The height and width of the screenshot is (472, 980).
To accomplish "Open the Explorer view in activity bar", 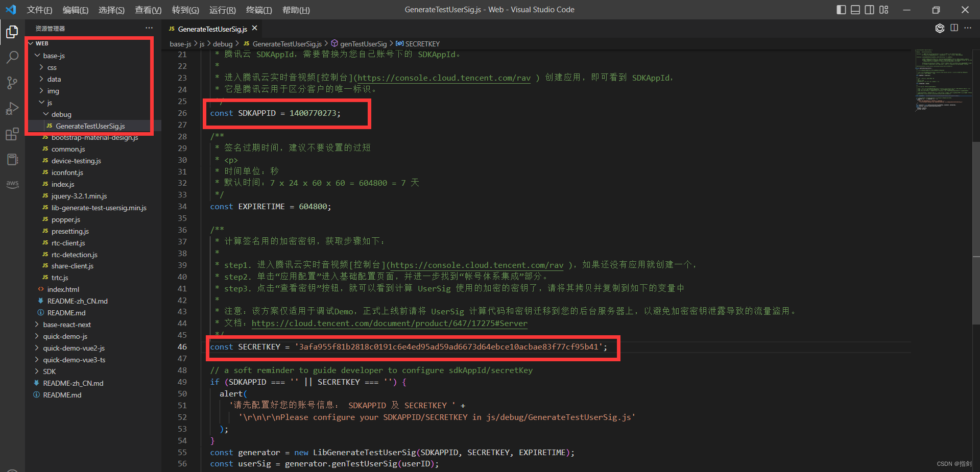I will (x=12, y=32).
